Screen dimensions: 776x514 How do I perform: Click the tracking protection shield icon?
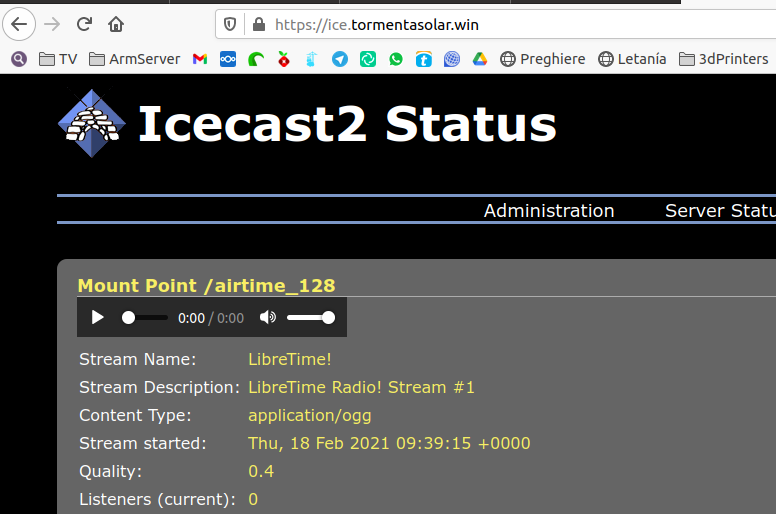[230, 24]
